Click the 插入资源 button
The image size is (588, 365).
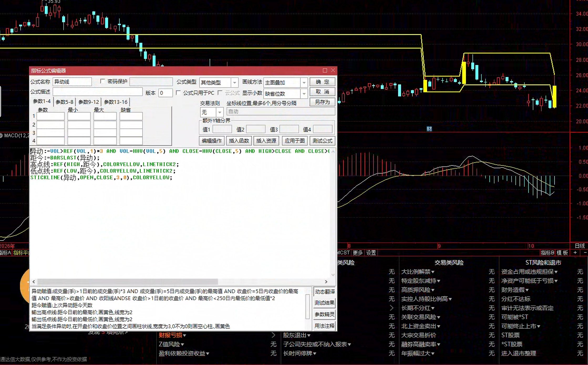[266, 141]
